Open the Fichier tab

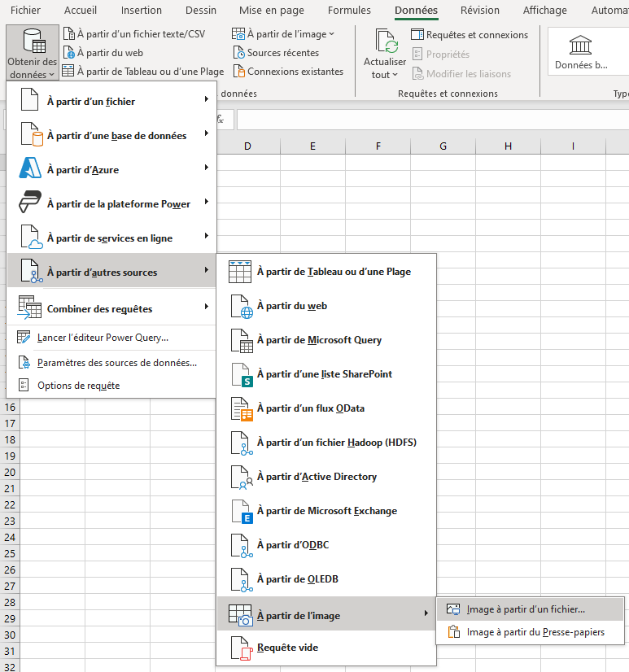25,10
